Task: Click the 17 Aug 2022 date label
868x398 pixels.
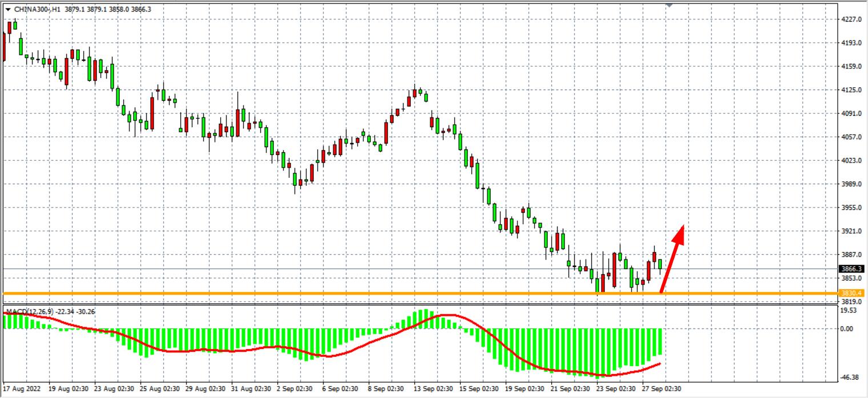Action: coord(21,388)
